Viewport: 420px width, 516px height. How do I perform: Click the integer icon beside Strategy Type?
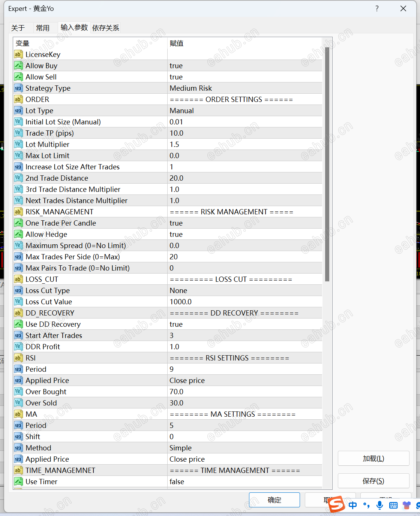pyautogui.click(x=18, y=88)
